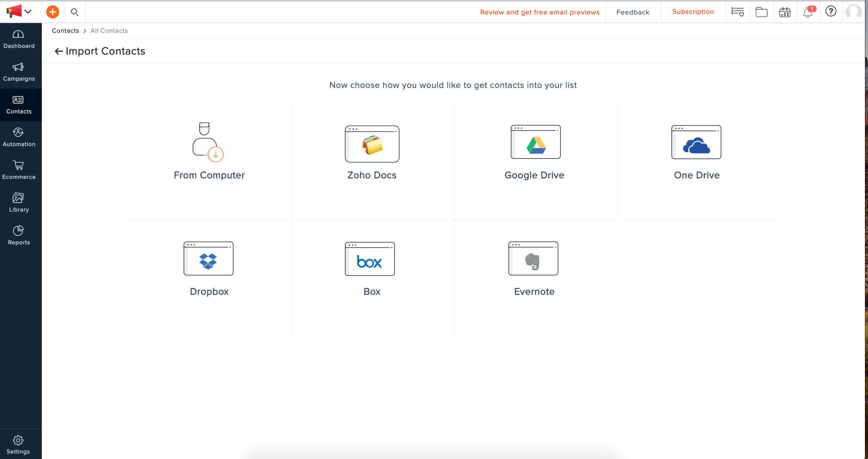
Task: Open the user profile avatar menu
Action: coord(853,12)
